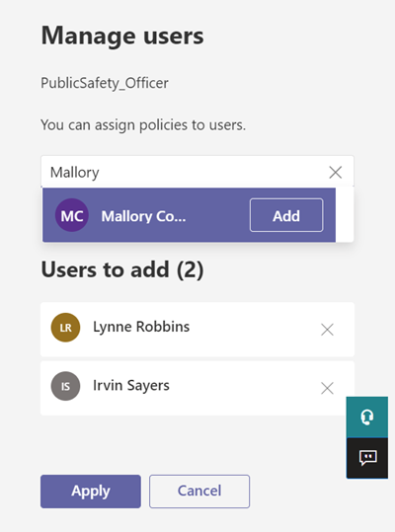This screenshot has width=395, height=532.
Task: Click the Manage users heading
Action: pos(122,36)
